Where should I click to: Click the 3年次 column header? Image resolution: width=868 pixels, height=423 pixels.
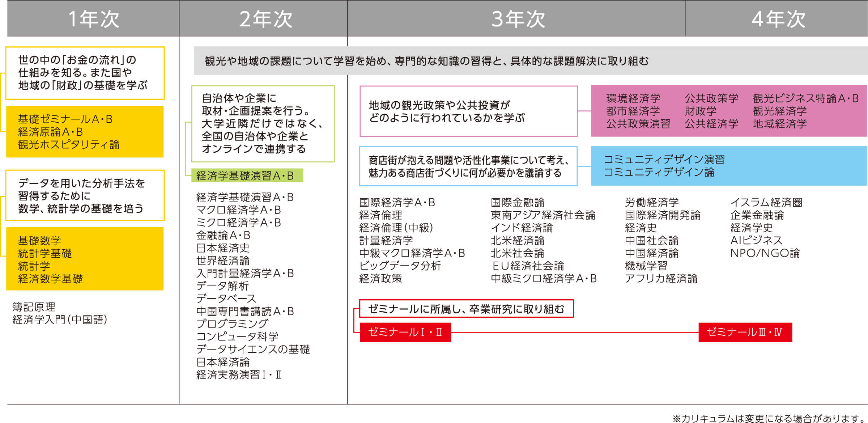click(x=516, y=18)
